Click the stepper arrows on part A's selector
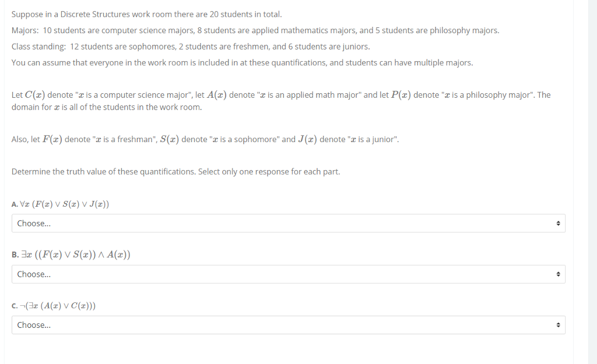 tap(558, 223)
